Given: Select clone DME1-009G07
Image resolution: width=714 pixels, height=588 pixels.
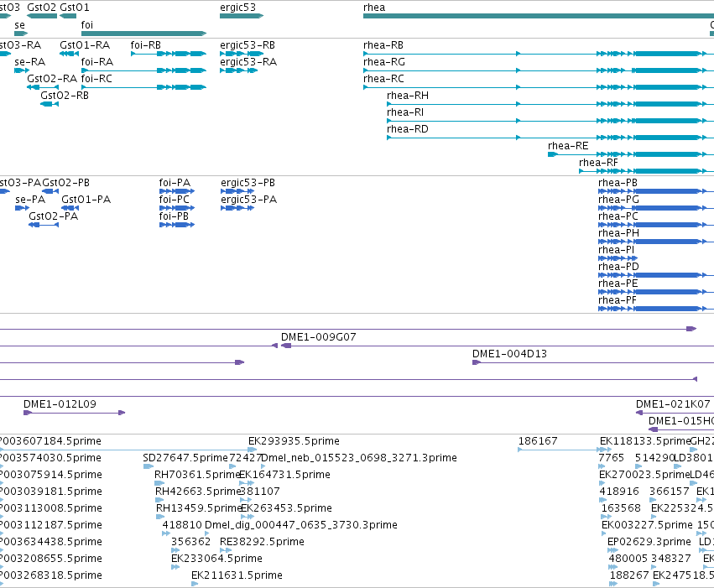Looking at the screenshot, I should tap(498, 346).
